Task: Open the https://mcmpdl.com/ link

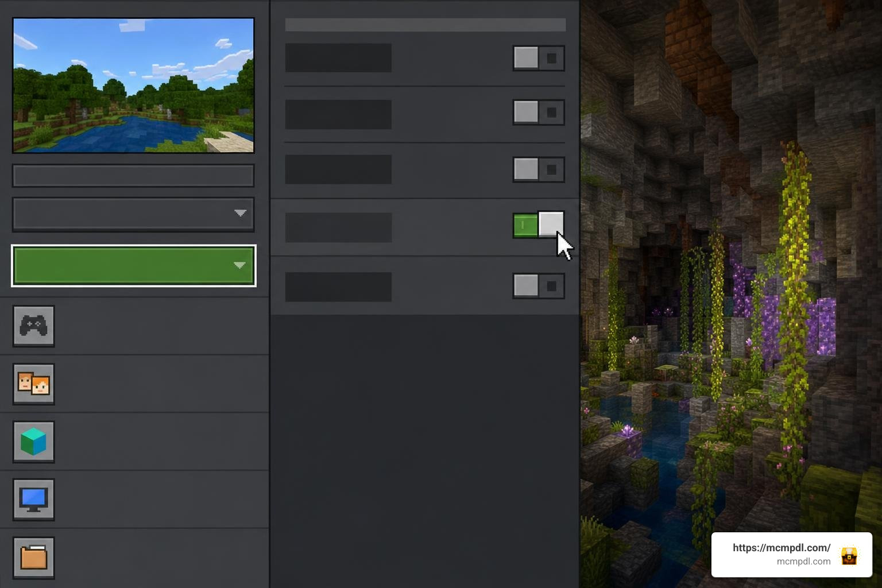Action: (x=781, y=548)
